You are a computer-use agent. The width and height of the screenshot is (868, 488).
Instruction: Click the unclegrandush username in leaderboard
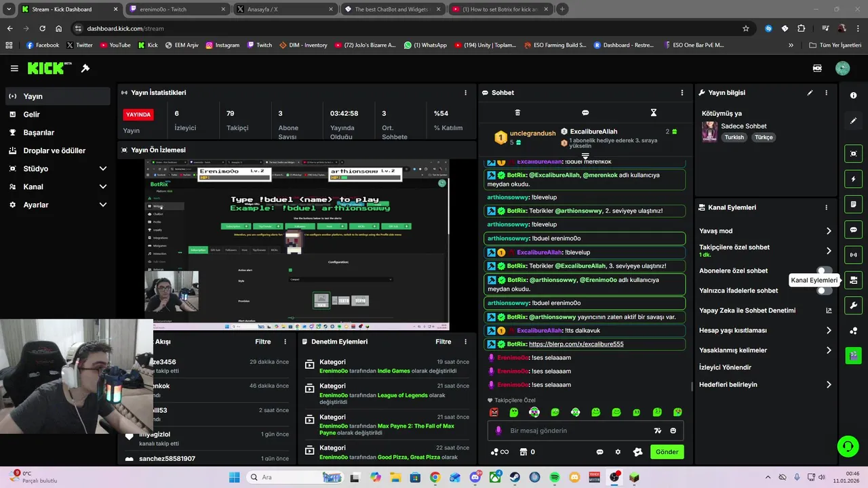point(532,134)
